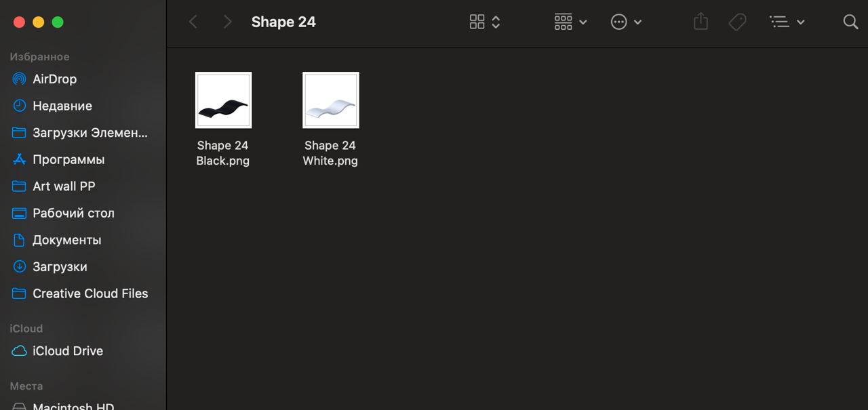This screenshot has height=410, width=868.
Task: Click the forward navigation arrow
Action: [x=227, y=22]
